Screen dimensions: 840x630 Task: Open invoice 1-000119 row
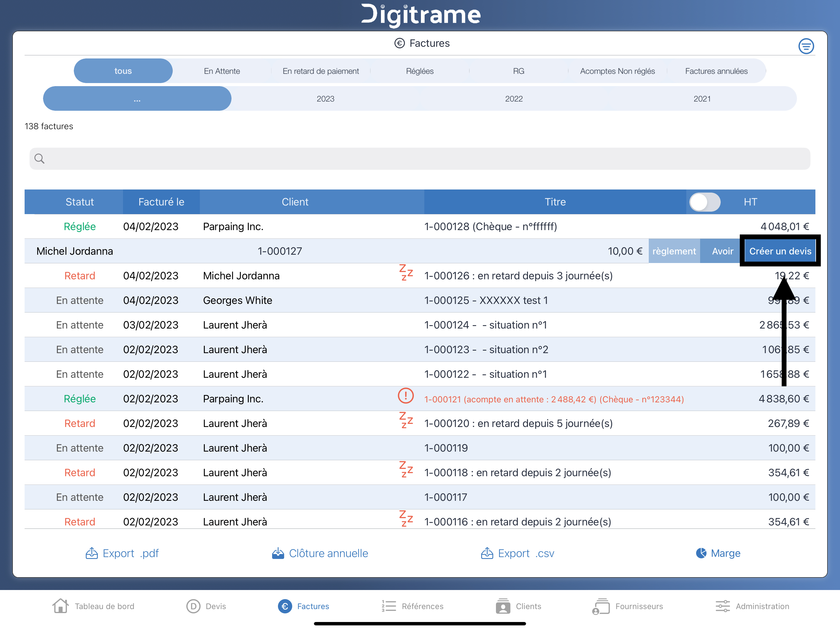420,448
